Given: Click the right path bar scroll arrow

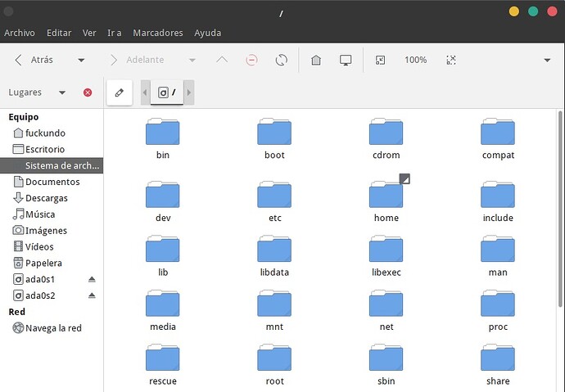Looking at the screenshot, I should point(189,92).
